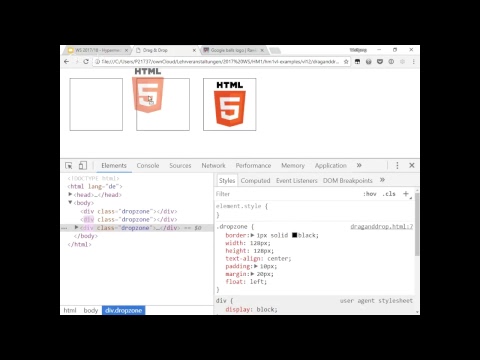
Task: Add a new style rule with plus icon
Action: tap(406, 194)
